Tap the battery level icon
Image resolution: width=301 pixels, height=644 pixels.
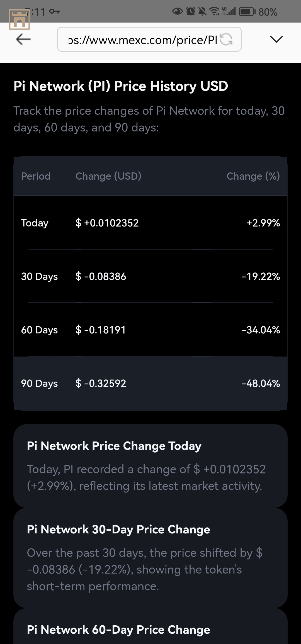(247, 12)
